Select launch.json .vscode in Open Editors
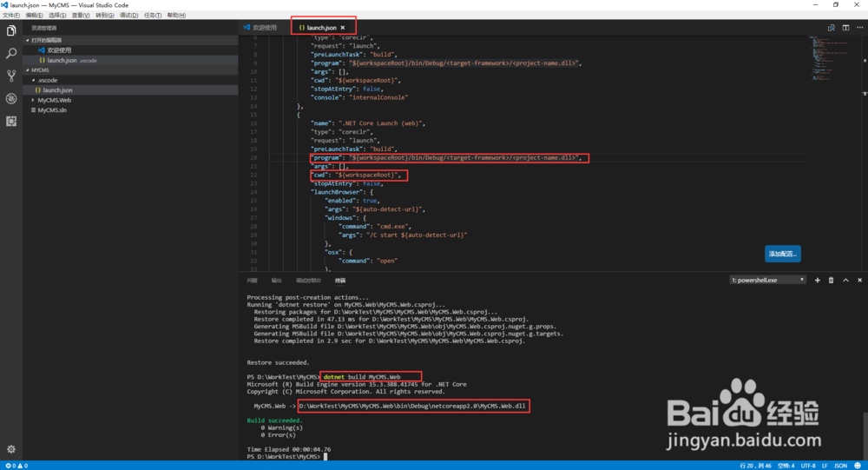 point(131,61)
